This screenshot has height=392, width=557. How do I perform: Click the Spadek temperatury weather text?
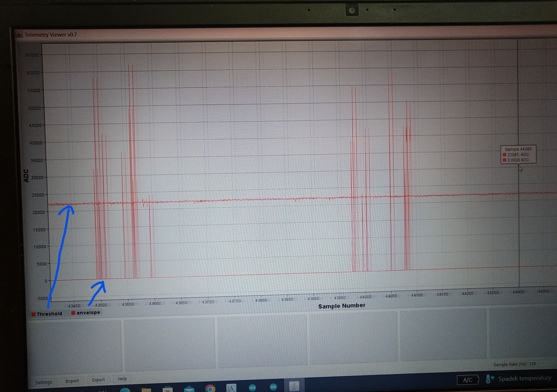[x=524, y=379]
